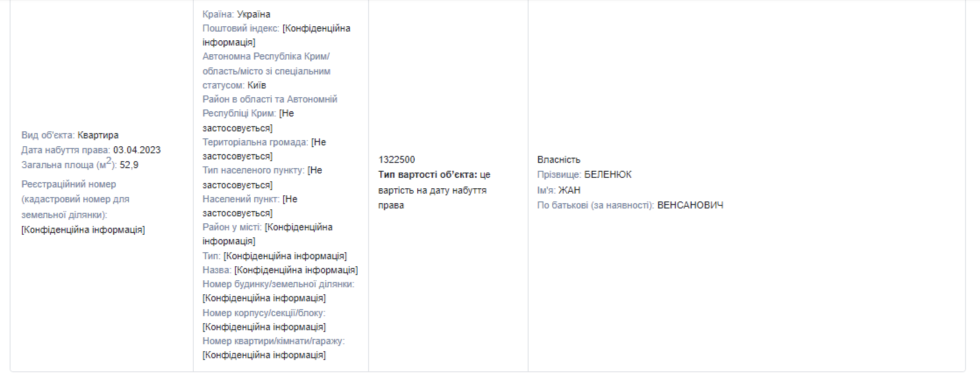Click the surname БЕЛЕНЮК
The height and width of the screenshot is (381, 980).
pyautogui.click(x=607, y=175)
